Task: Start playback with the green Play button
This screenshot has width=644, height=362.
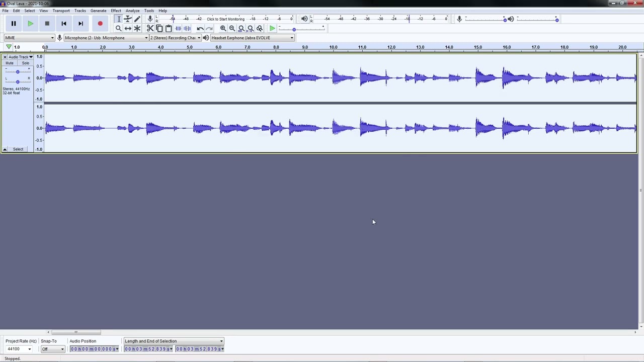Action: [30, 24]
